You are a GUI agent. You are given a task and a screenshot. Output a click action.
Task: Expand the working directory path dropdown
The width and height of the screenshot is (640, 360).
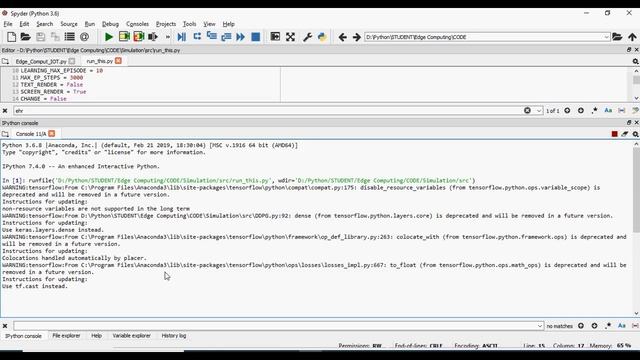[x=607, y=37]
